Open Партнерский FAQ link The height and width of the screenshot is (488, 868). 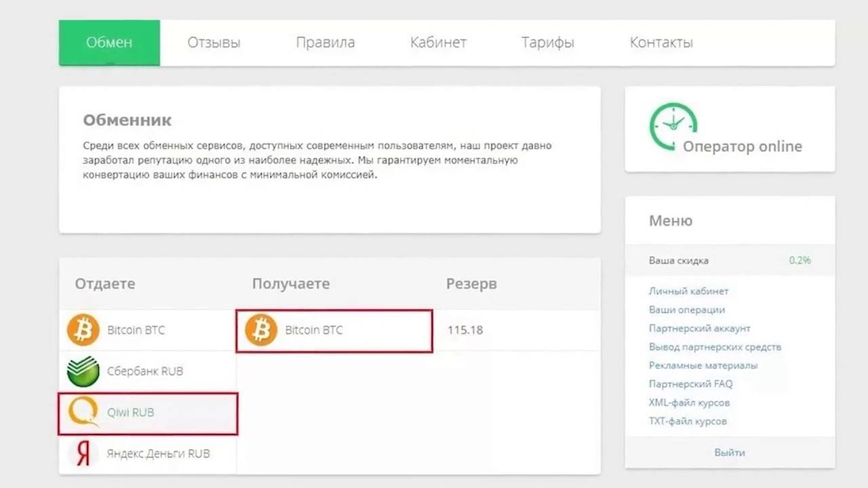690,384
